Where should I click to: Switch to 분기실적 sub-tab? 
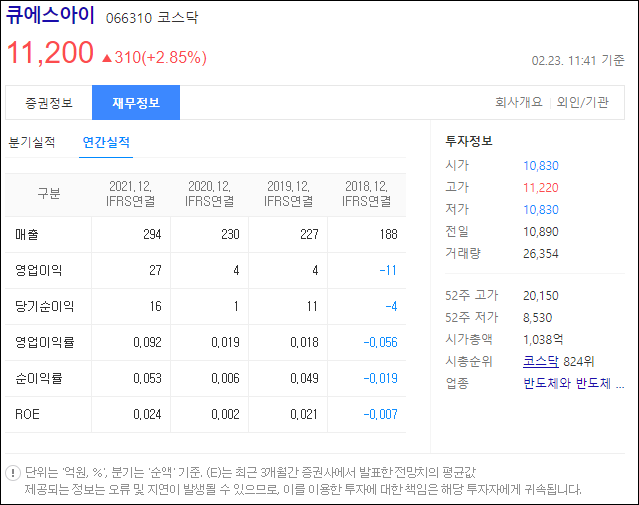32,142
